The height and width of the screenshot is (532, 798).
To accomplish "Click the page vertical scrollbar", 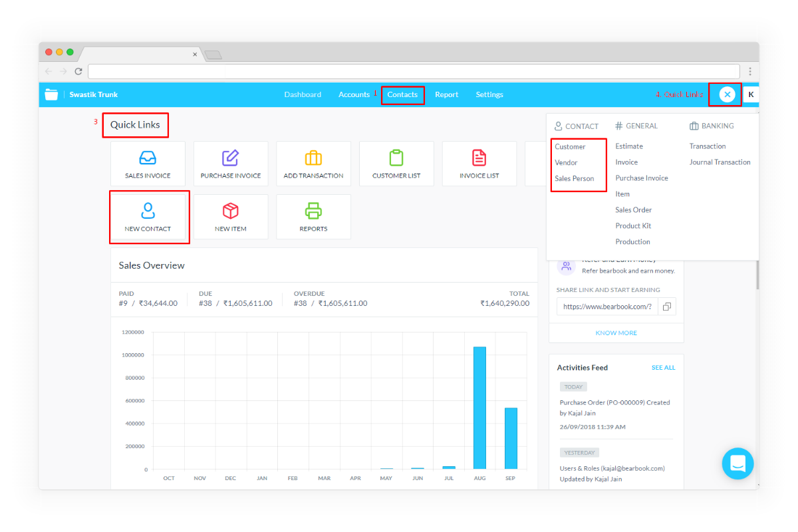I will tap(757, 275).
